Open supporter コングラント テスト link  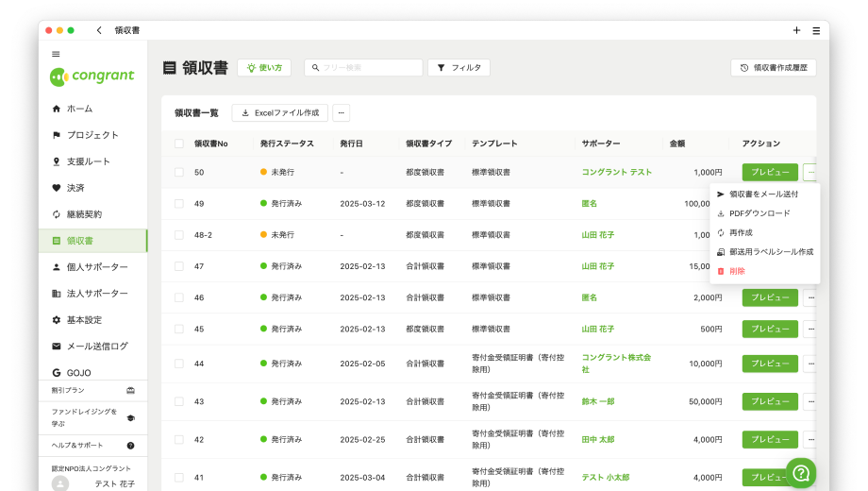click(617, 173)
